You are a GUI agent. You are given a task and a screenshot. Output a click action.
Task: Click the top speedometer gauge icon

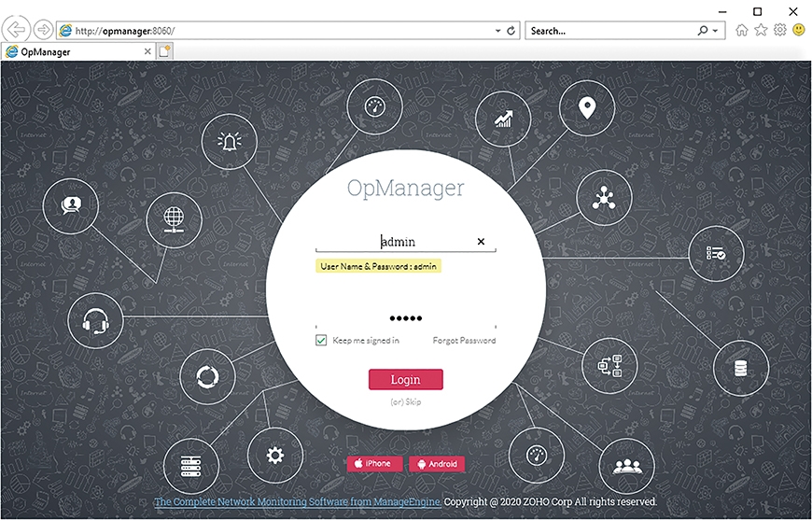(x=374, y=107)
